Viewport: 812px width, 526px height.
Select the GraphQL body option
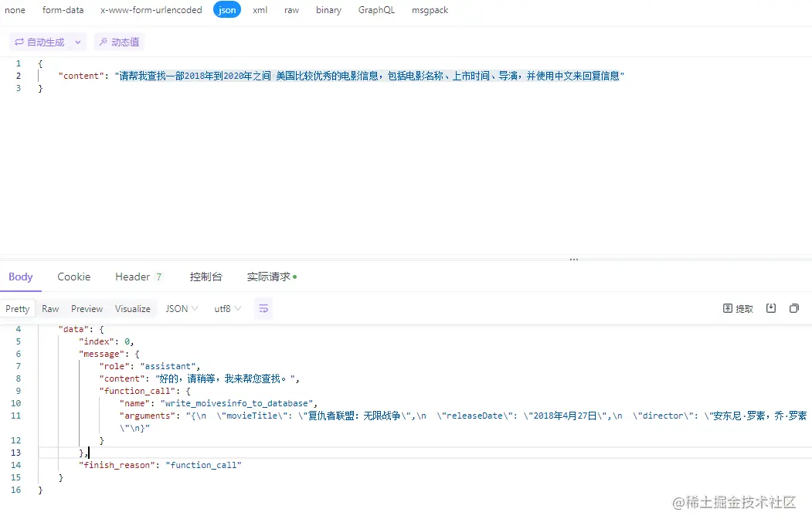tap(376, 10)
